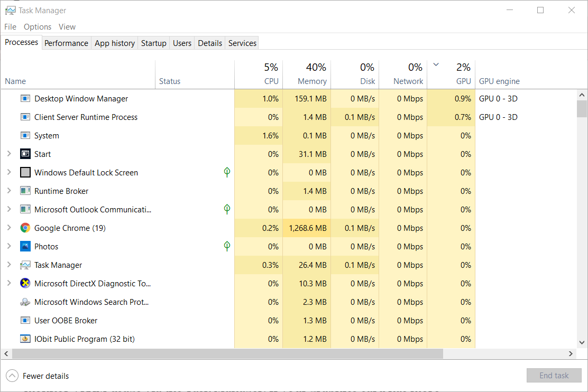Click the 1,268.6 MB memory value for Chrome
This screenshot has height=392, width=588.
[308, 228]
